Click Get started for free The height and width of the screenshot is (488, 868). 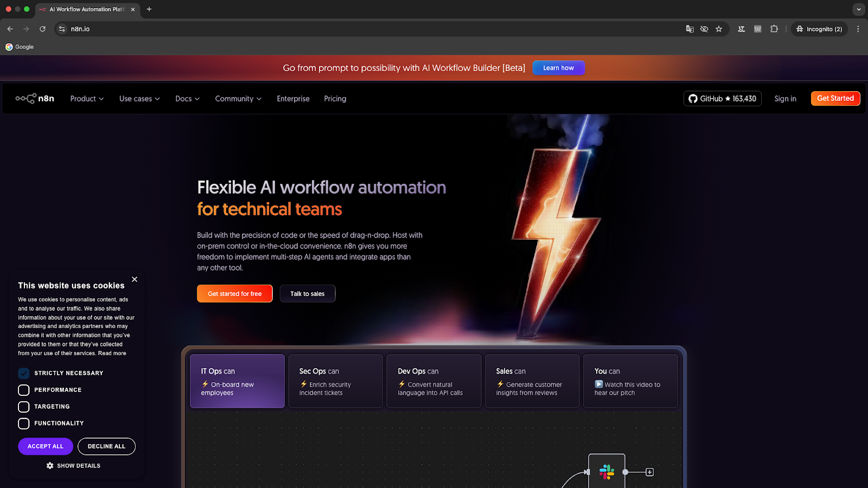pyautogui.click(x=234, y=293)
